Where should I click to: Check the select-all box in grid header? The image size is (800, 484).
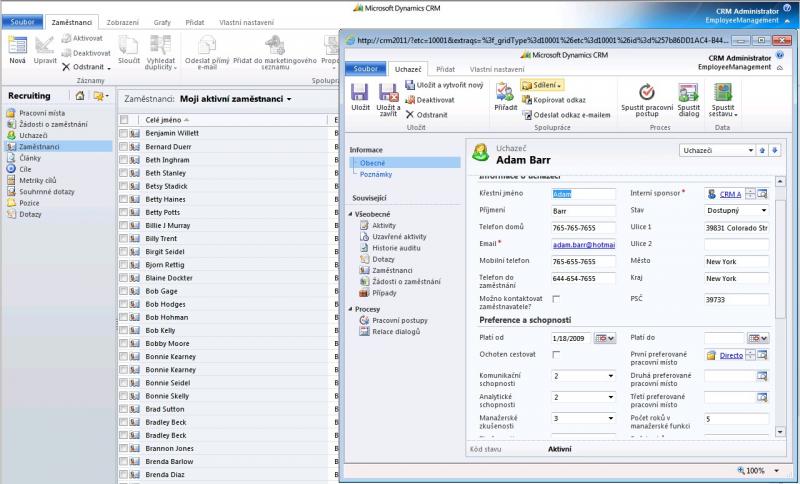click(123, 120)
